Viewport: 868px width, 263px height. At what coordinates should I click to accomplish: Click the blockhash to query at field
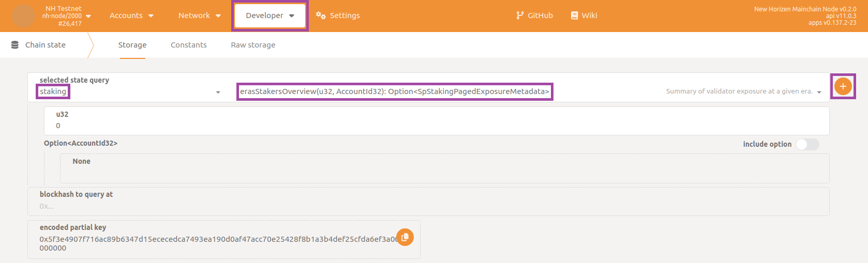(x=428, y=206)
